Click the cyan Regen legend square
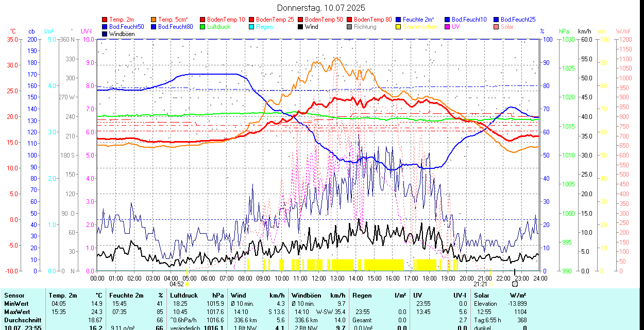This screenshot has width=644, height=330. 252,27
